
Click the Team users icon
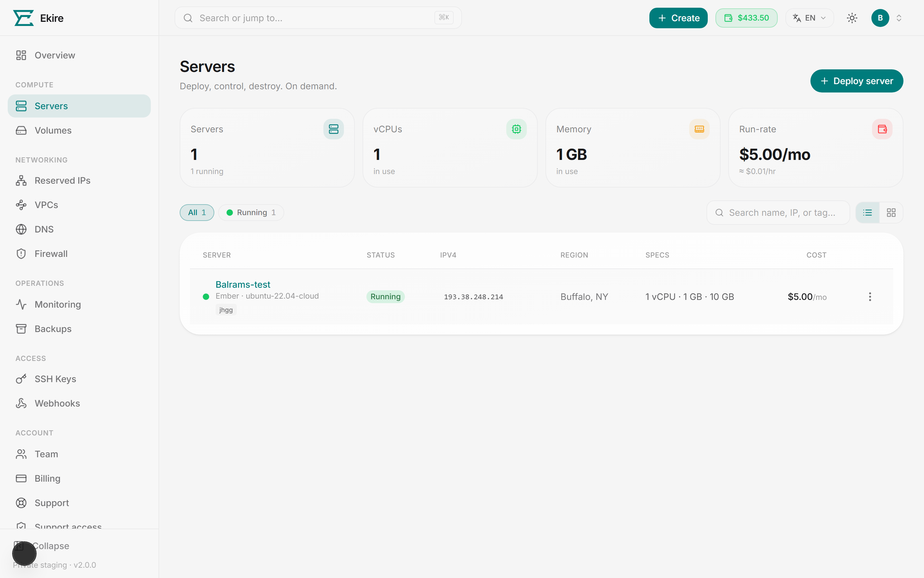coord(21,454)
